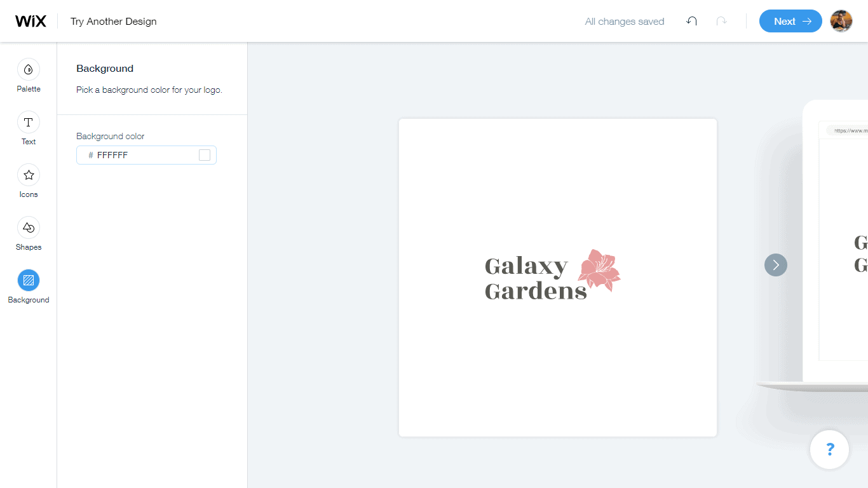Click the Background color label
Image resolution: width=868 pixels, height=488 pixels.
coord(111,136)
